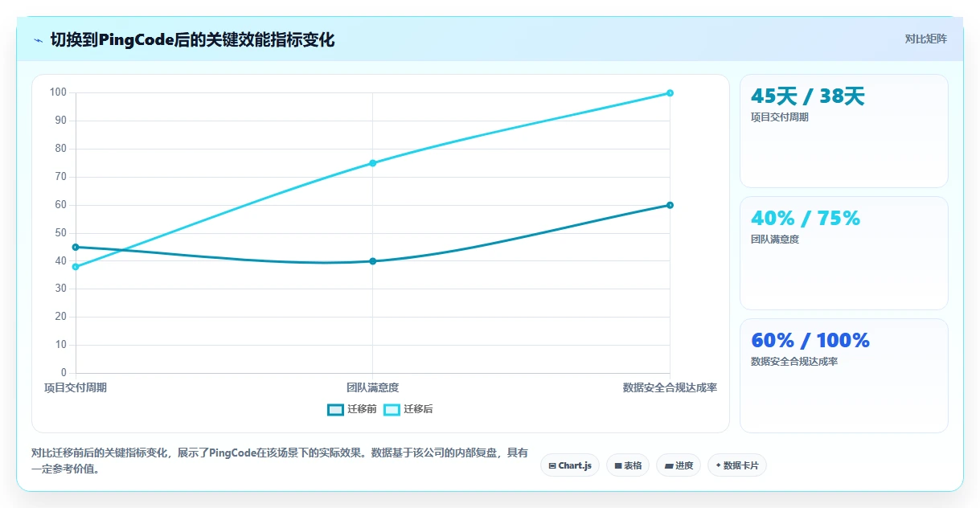Select the Chart.js tag chip
The width and height of the screenshot is (980, 508).
[x=570, y=465]
